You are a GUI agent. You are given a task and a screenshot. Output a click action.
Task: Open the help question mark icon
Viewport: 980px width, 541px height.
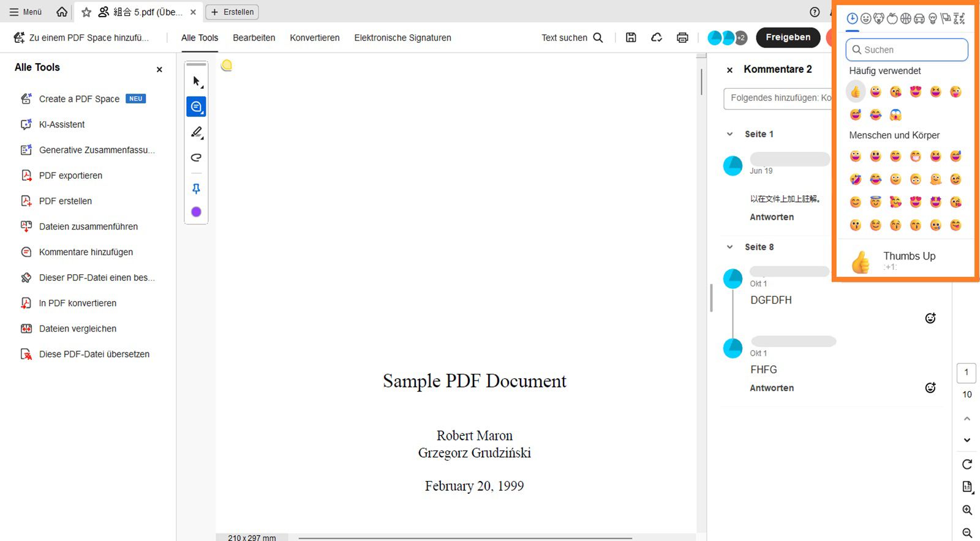[815, 12]
